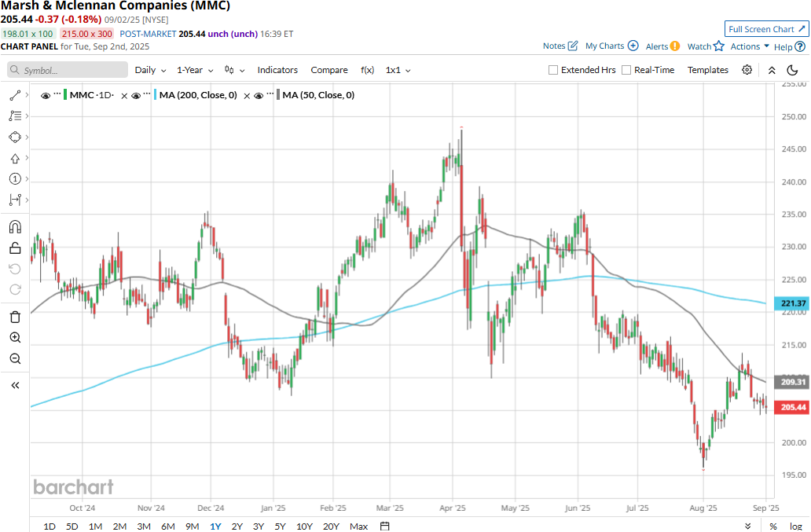
Task: Open the Templates menu
Action: 707,70
